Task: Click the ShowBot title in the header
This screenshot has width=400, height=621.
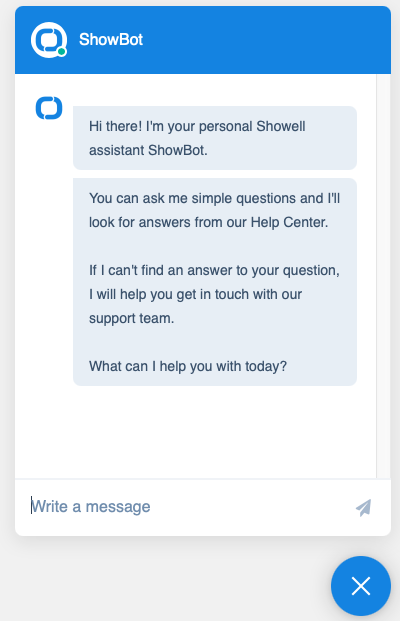Action: 111,40
